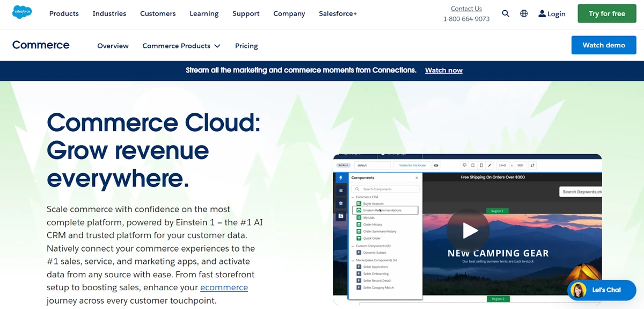Go to the Pricing tab
The image size is (644, 309).
coord(246,46)
